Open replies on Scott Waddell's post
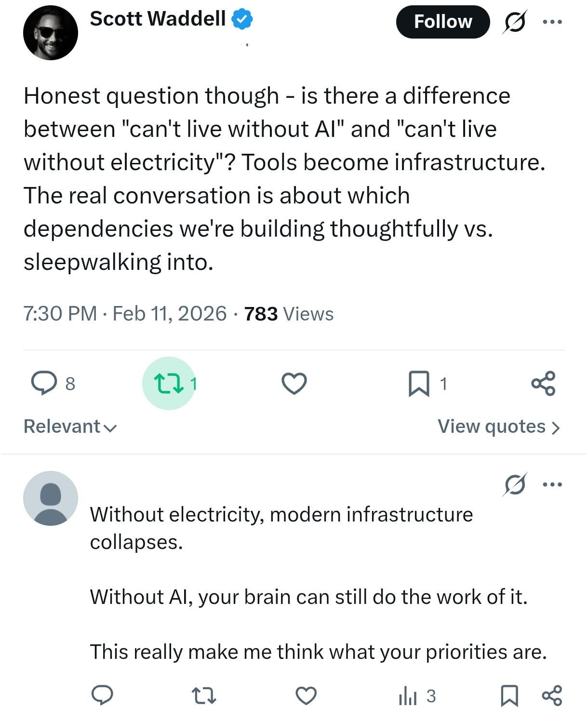The height and width of the screenshot is (721, 588). (44, 383)
